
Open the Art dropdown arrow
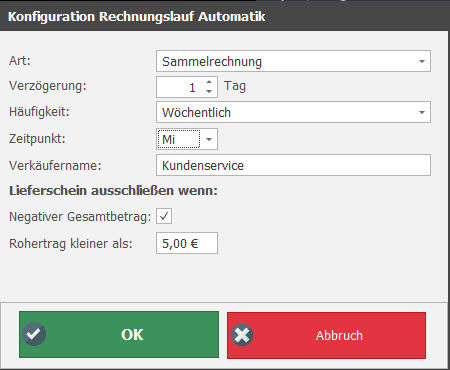422,61
